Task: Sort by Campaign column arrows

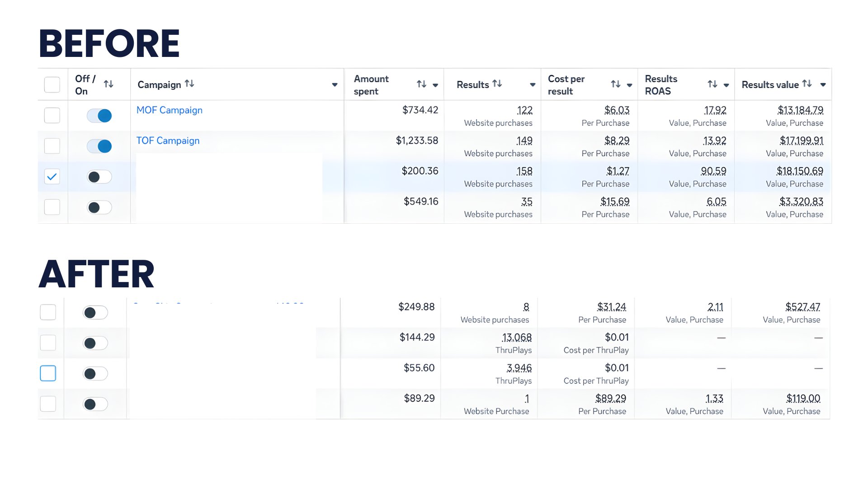Action: pos(189,84)
